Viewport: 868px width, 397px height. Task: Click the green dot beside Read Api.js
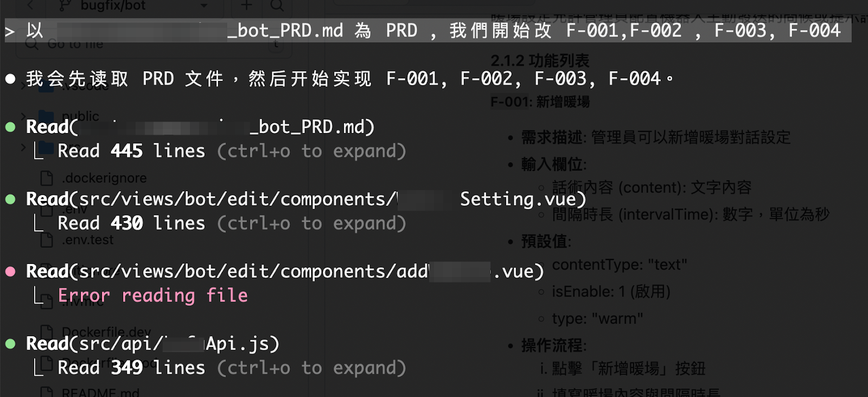click(x=10, y=344)
